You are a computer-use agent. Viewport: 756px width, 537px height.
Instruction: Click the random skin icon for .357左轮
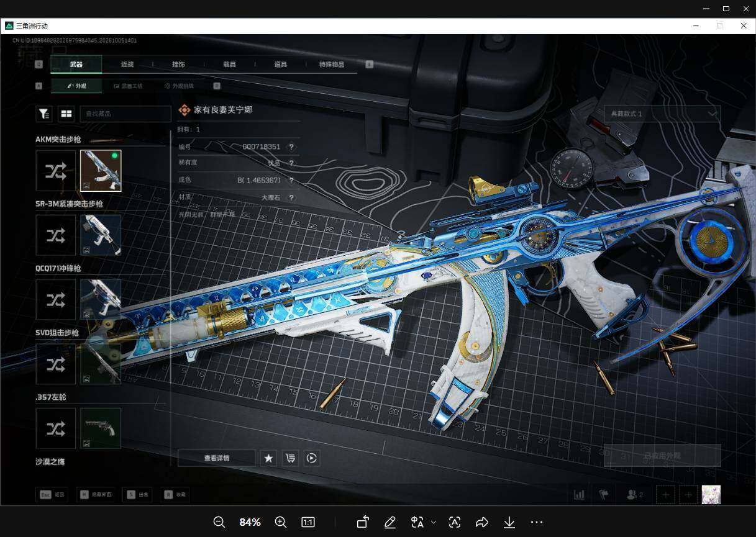point(56,428)
